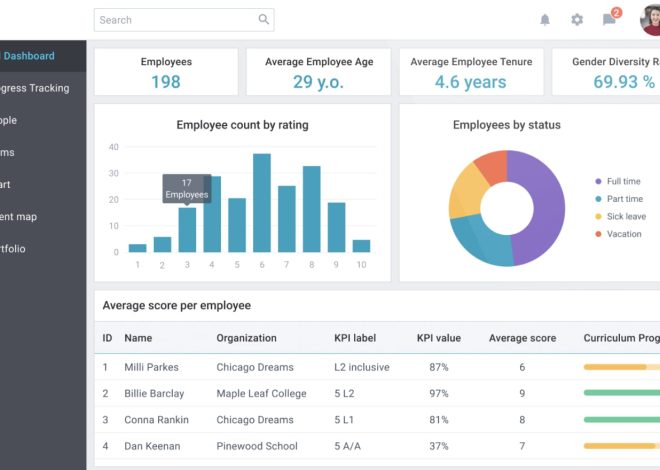
Task: Click the Average Employee Tenure card
Action: click(471, 72)
